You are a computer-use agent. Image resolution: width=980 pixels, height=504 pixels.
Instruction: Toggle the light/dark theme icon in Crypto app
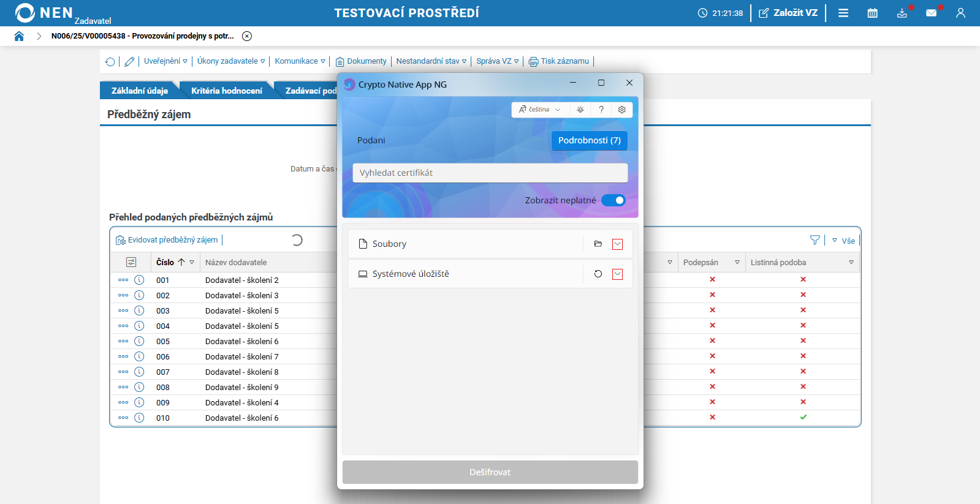(580, 110)
